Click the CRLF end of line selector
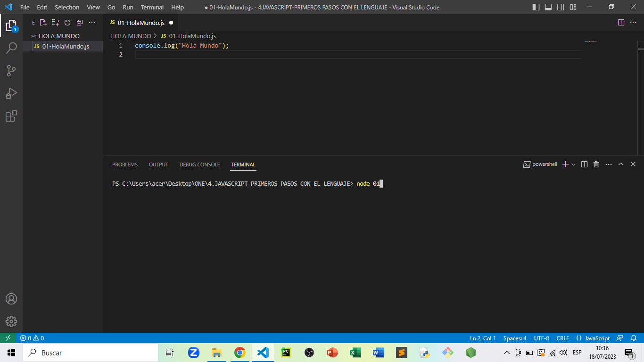This screenshot has width=644, height=362. tap(562, 338)
